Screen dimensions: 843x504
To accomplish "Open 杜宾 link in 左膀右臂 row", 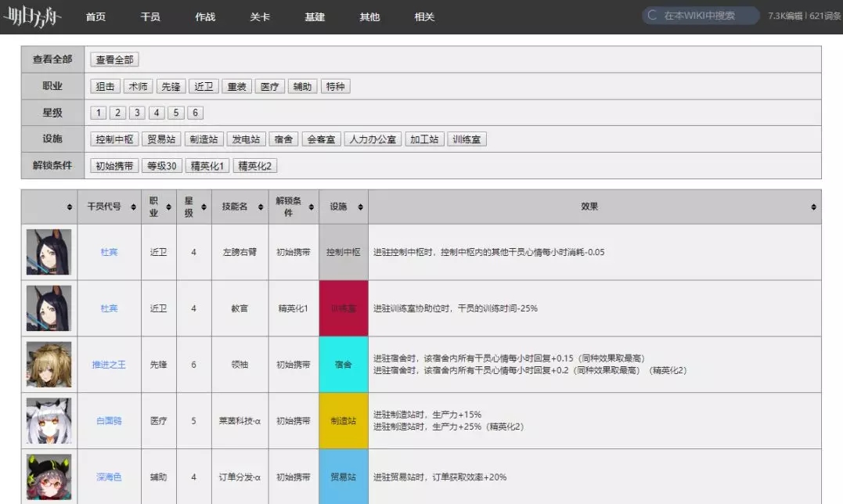I will (x=109, y=252).
